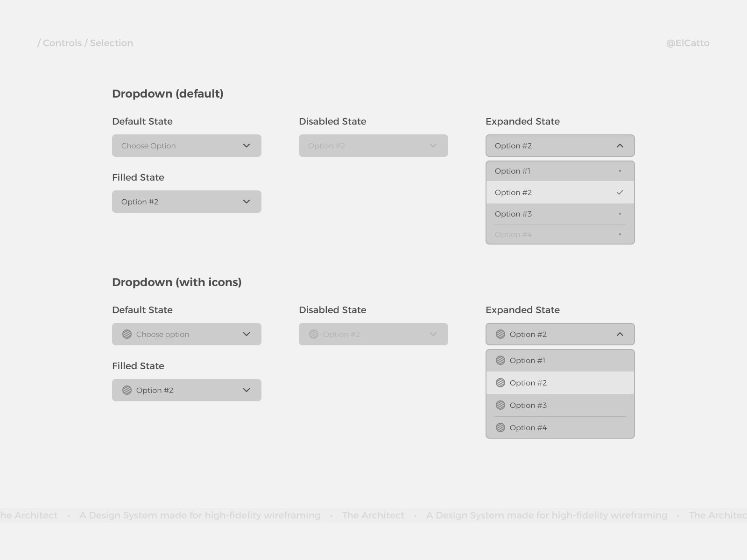Choose Option #4 in icons expanded list
Image resolution: width=747 pixels, height=560 pixels.
click(x=529, y=427)
